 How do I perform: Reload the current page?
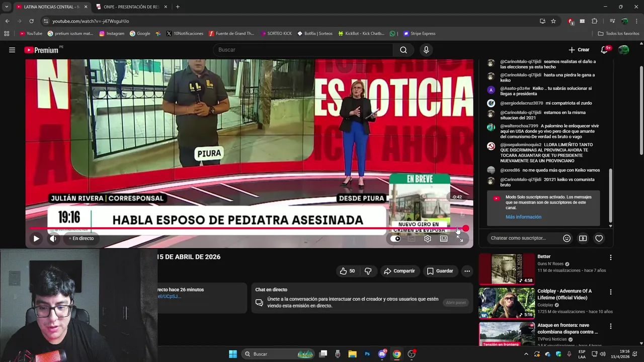(x=31, y=21)
